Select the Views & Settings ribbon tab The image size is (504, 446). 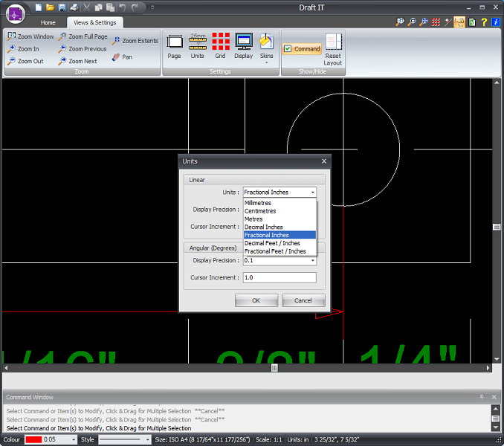[95, 22]
